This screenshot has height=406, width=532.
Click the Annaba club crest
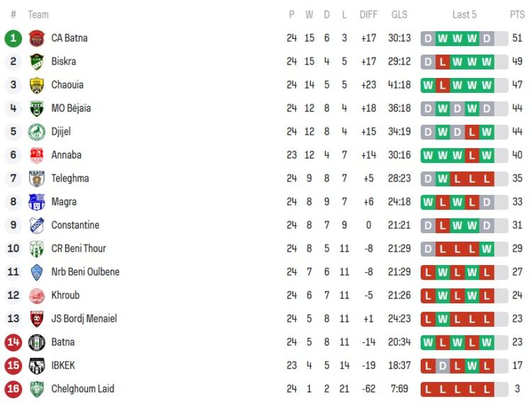point(37,155)
